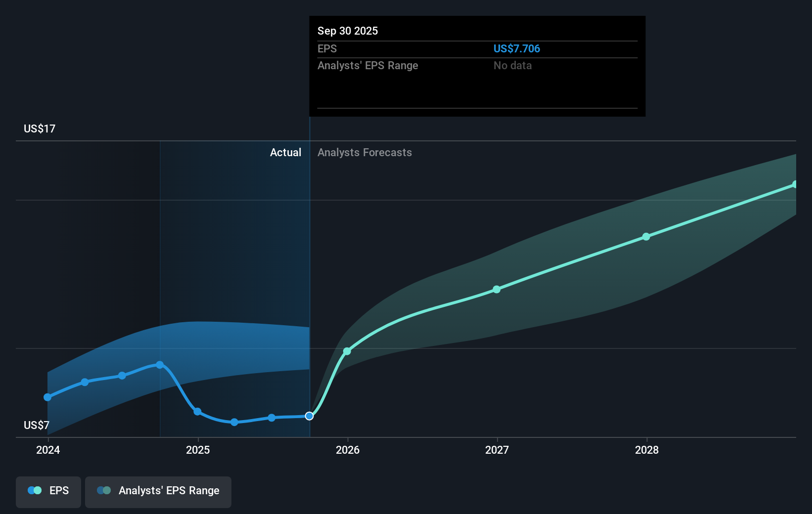Screen dimensions: 812x514
Task: Click the 'Actual' section label
Action: coord(285,152)
